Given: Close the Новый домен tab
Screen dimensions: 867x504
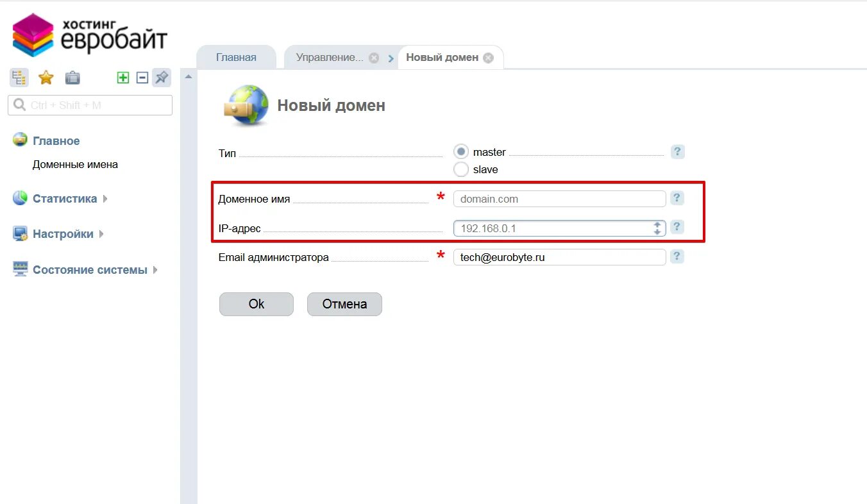Looking at the screenshot, I should pos(489,58).
